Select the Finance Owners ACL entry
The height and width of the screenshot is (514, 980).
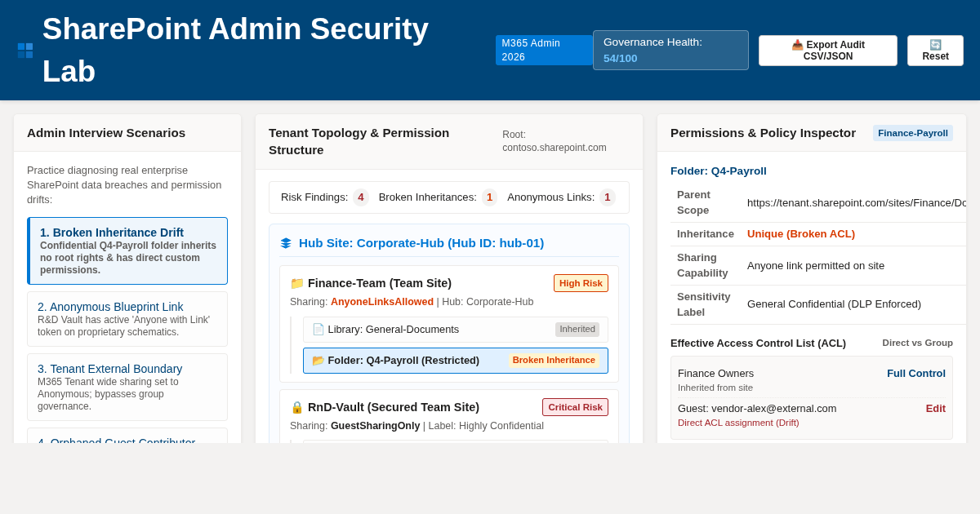[812, 380]
